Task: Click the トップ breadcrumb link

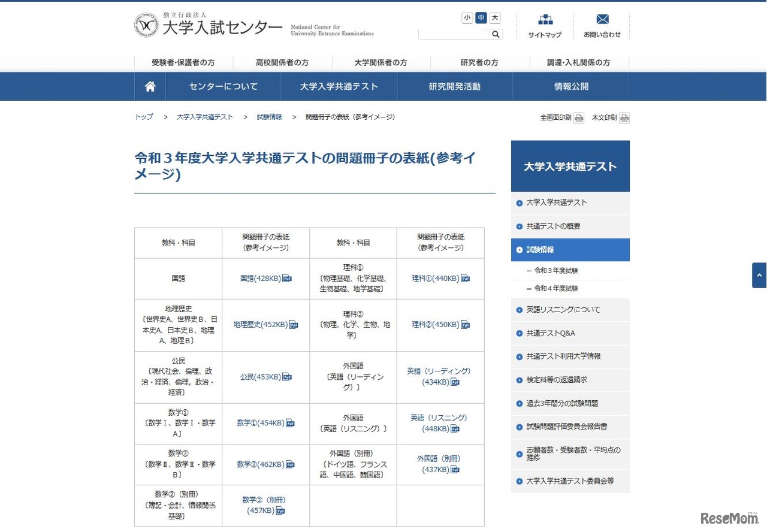Action: (143, 117)
